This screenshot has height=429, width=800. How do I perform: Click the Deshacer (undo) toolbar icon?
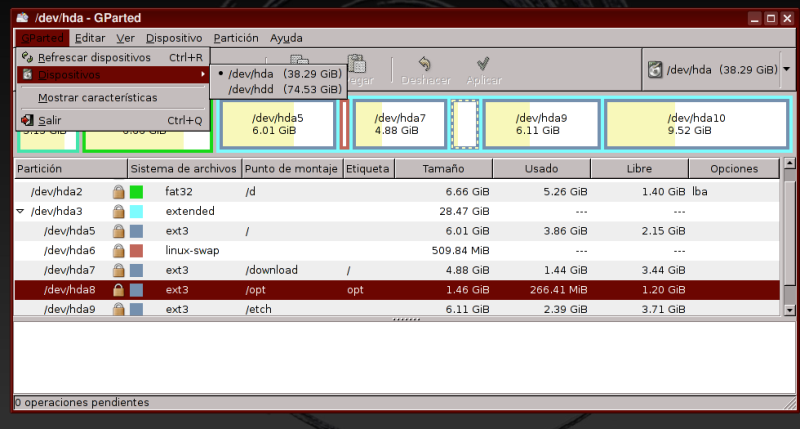[425, 64]
